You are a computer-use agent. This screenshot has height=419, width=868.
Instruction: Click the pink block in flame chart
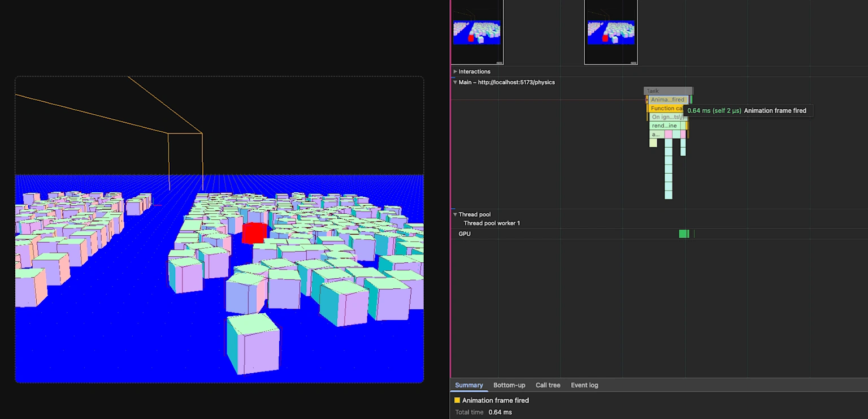[669, 135]
